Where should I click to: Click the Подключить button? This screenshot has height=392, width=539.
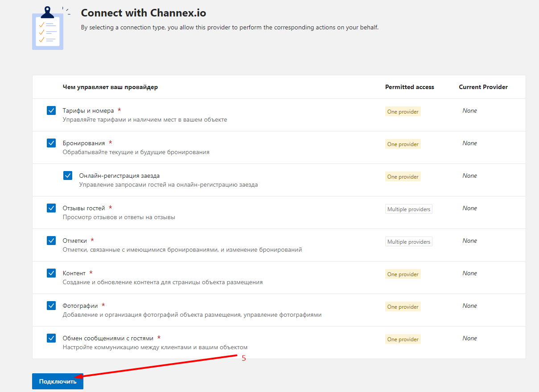58,381
